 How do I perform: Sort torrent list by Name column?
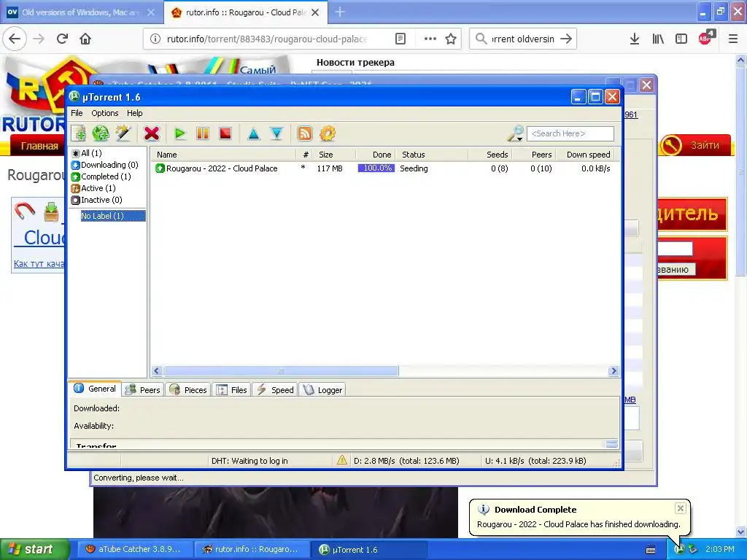223,155
